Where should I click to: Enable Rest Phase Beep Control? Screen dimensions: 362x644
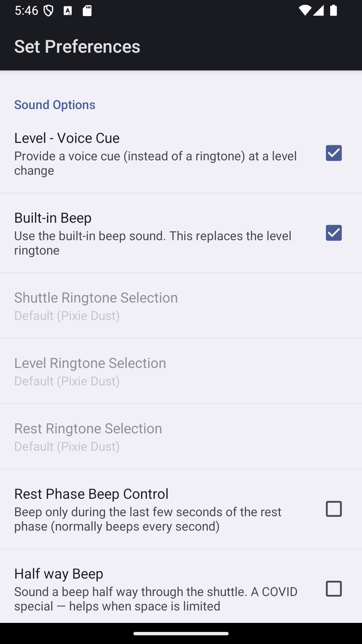(334, 509)
